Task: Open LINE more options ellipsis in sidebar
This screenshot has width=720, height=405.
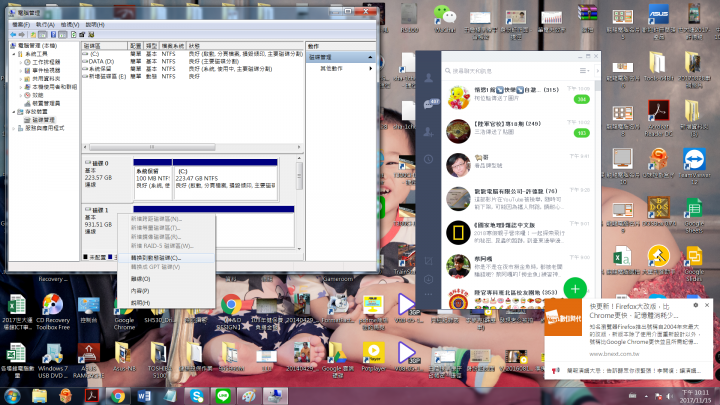Action: [428, 294]
